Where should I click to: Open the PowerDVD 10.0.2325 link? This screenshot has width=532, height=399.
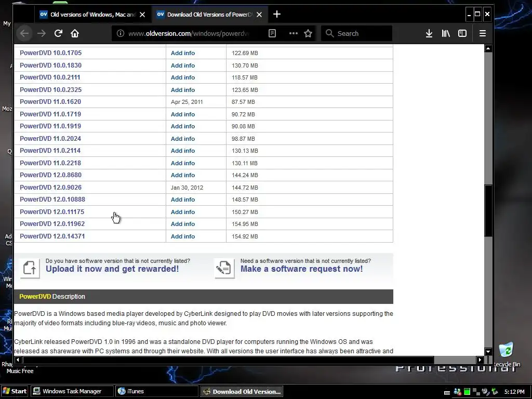coord(50,89)
